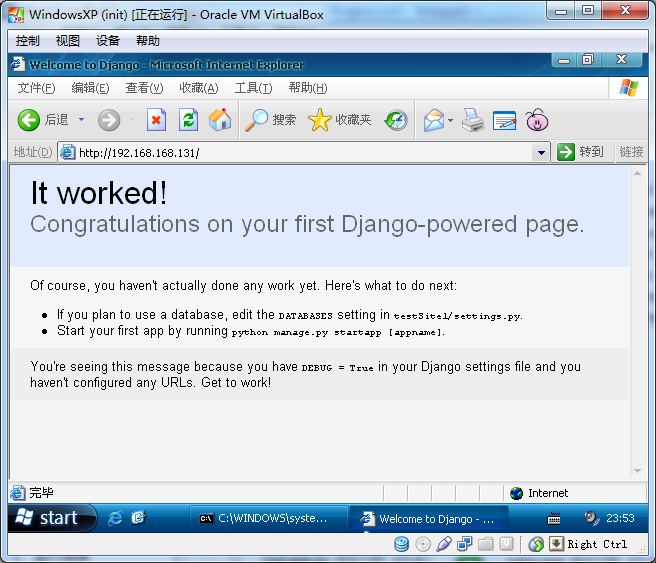Click the Internet zone globe icon
Screen dimensions: 656x563
pos(517,493)
